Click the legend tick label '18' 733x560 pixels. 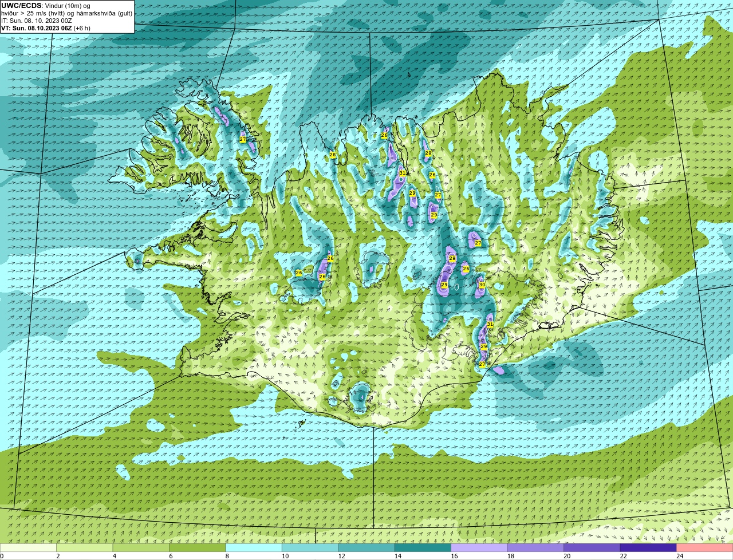pyautogui.click(x=510, y=556)
